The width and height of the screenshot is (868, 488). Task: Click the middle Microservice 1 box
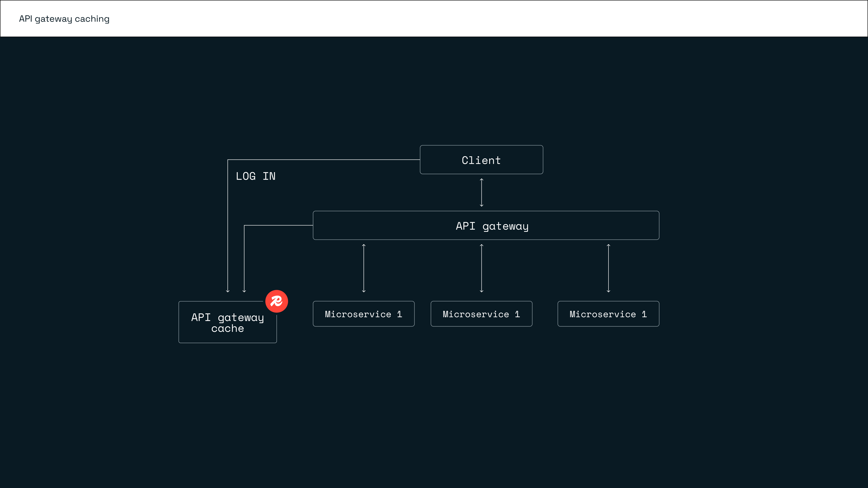tap(481, 314)
